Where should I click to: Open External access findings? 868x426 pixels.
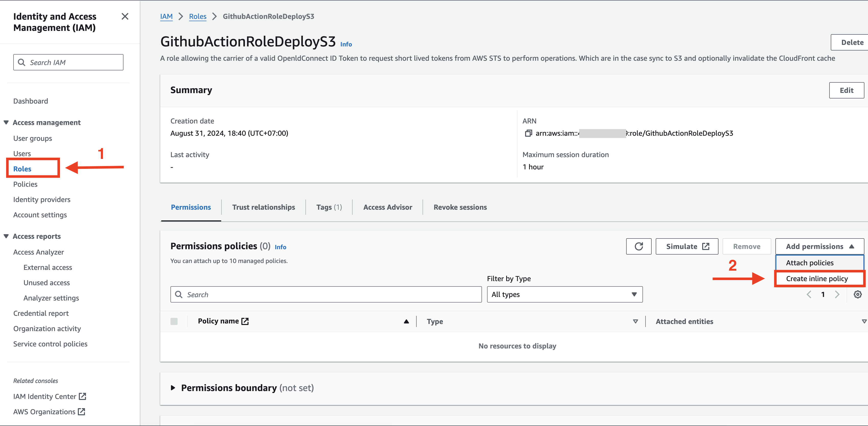pos(48,267)
